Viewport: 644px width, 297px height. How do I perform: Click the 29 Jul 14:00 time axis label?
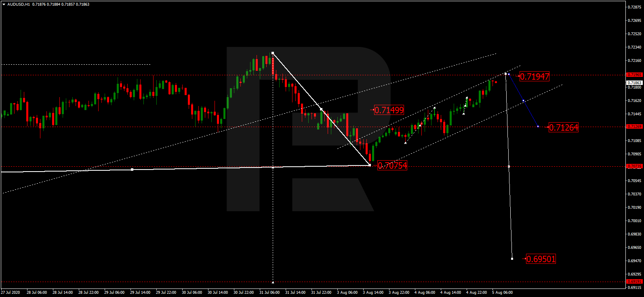coord(140,293)
